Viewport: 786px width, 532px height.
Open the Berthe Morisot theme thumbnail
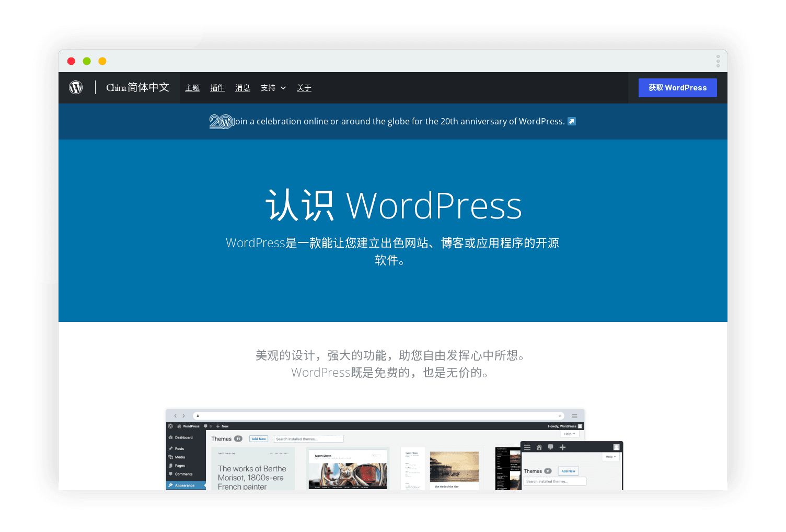point(253,468)
